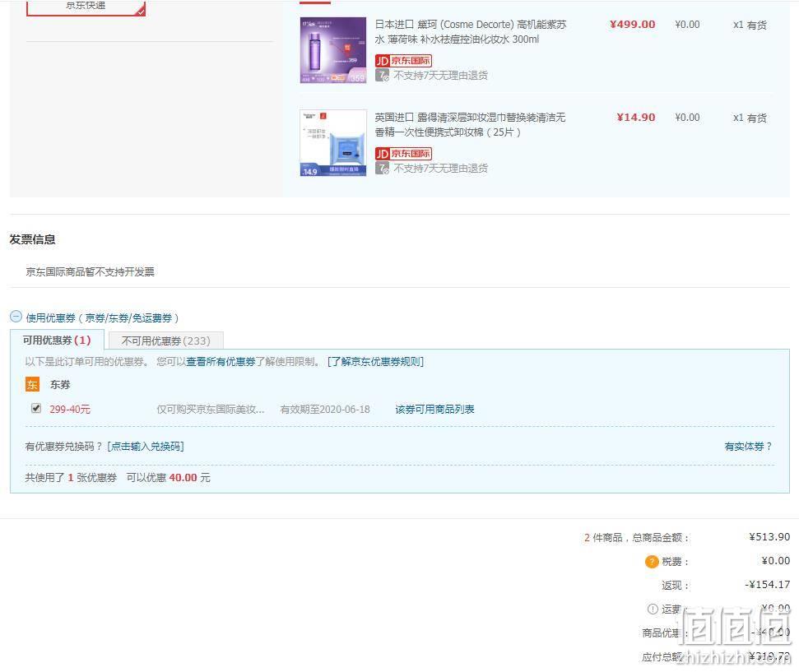This screenshot has height=672, width=799.
Task: Open the 查看所有优惠券 link
Action: pos(221,362)
